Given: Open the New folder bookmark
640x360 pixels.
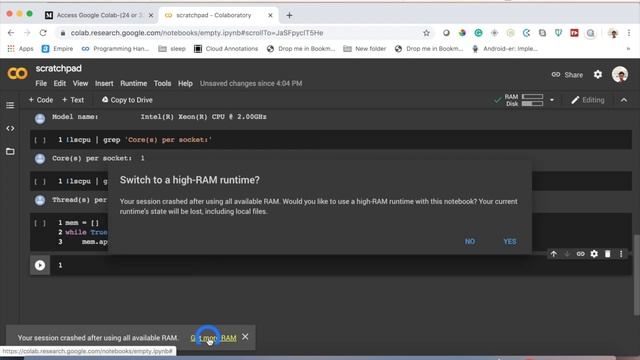Looking at the screenshot, I should [x=364, y=49].
